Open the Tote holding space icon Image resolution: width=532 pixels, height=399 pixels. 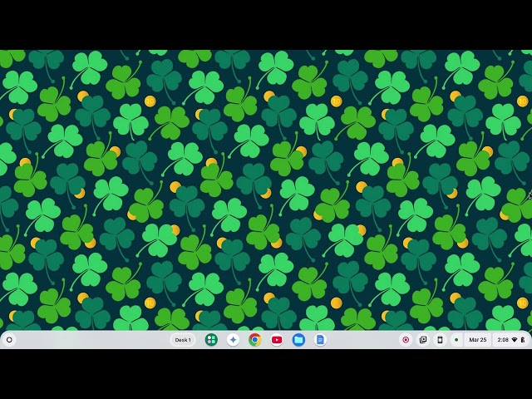[423, 340]
